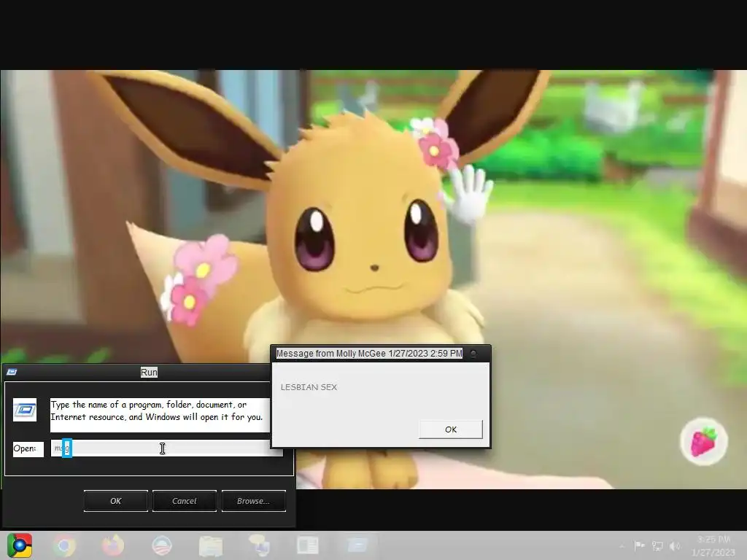Click the Browse... button in Run
This screenshot has height=560, width=747.
[x=253, y=501]
